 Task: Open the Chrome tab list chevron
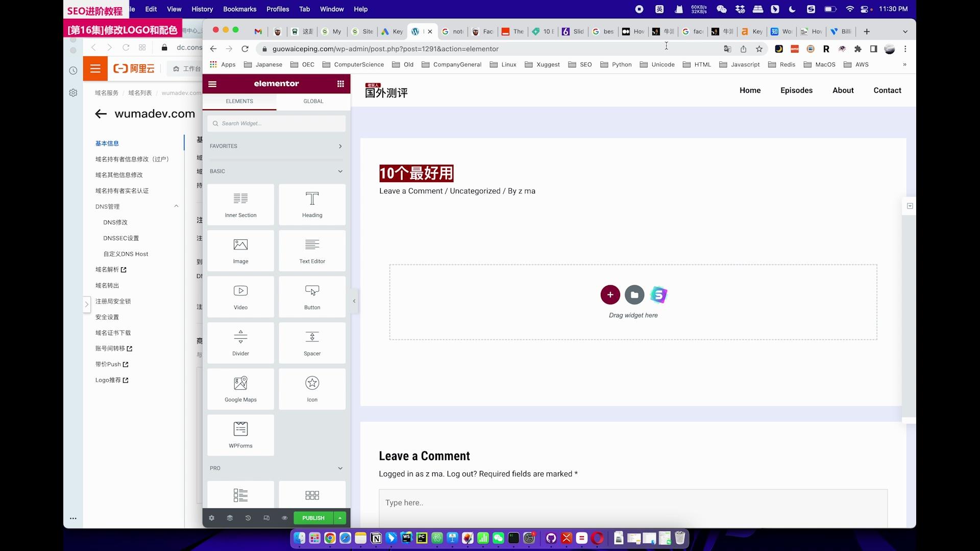tap(905, 32)
